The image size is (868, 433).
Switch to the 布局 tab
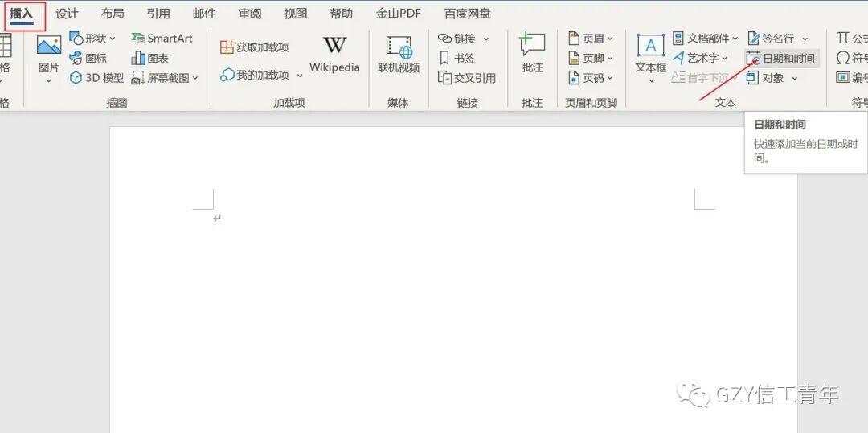pos(113,14)
